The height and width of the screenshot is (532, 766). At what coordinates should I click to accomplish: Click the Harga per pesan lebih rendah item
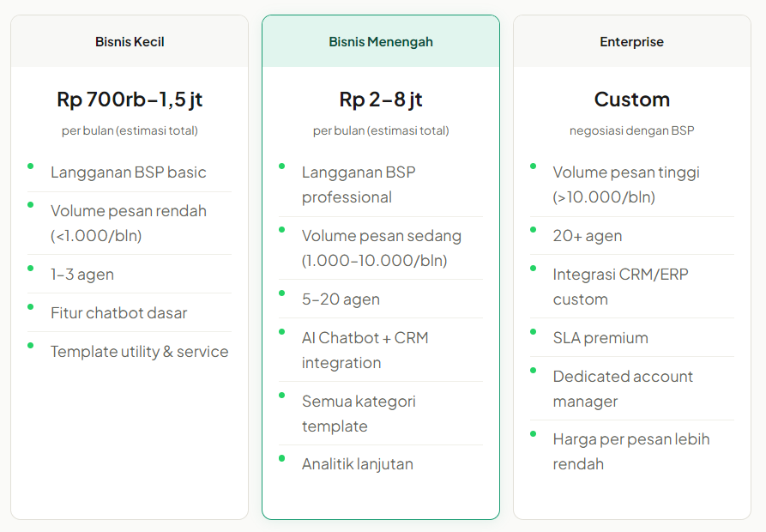click(x=630, y=451)
